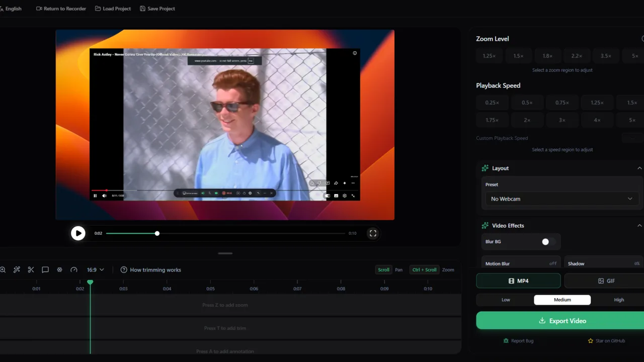Viewport: 644px width, 362px height.
Task: Click the zoom track labeled Press Z
Action: [x=230, y=305]
